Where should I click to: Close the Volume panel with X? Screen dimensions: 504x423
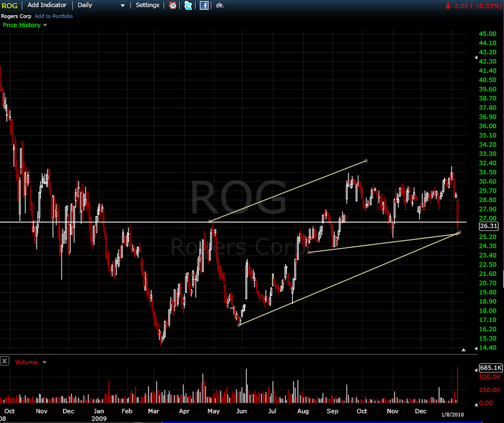point(5,361)
